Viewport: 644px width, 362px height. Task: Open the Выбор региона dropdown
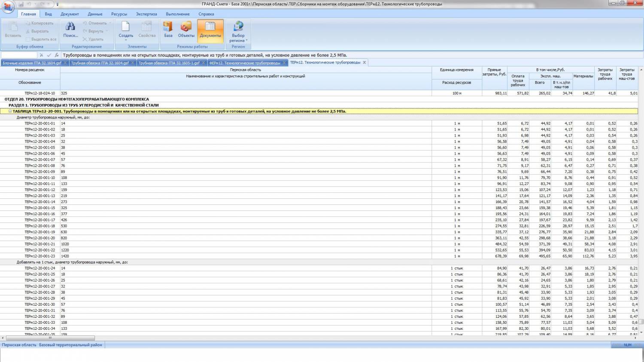pyautogui.click(x=238, y=32)
